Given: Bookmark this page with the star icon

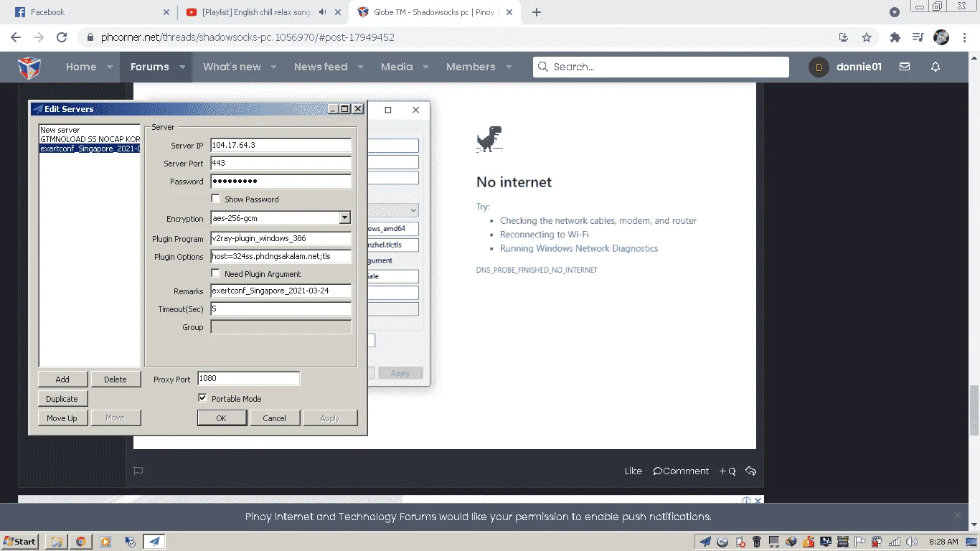Looking at the screenshot, I should click(x=867, y=37).
